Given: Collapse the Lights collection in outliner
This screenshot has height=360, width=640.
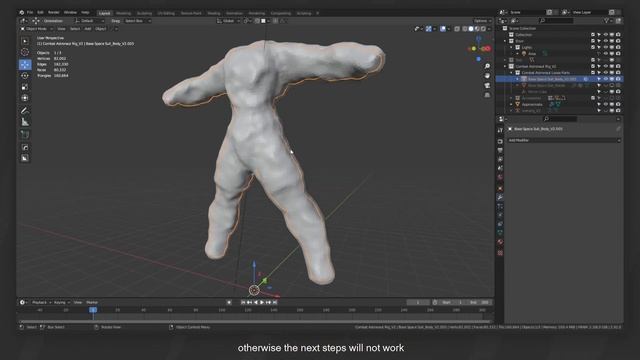Looking at the screenshot, I should (x=511, y=47).
